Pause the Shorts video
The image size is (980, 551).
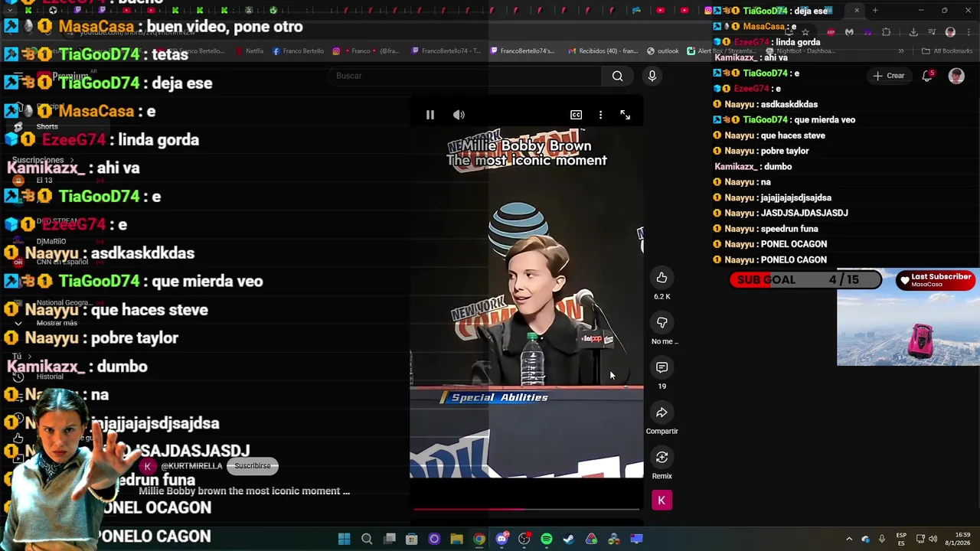click(430, 115)
